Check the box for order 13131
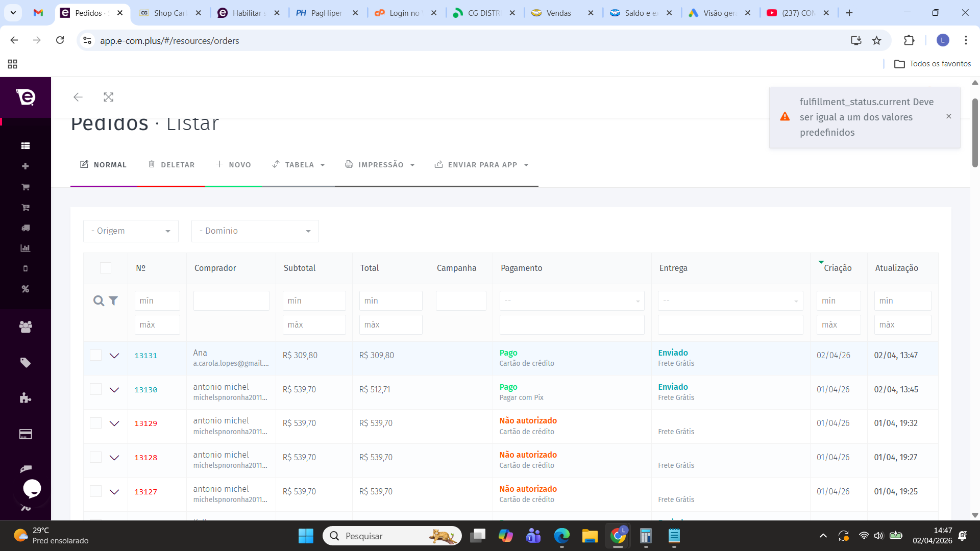The height and width of the screenshot is (551, 980). (x=95, y=355)
